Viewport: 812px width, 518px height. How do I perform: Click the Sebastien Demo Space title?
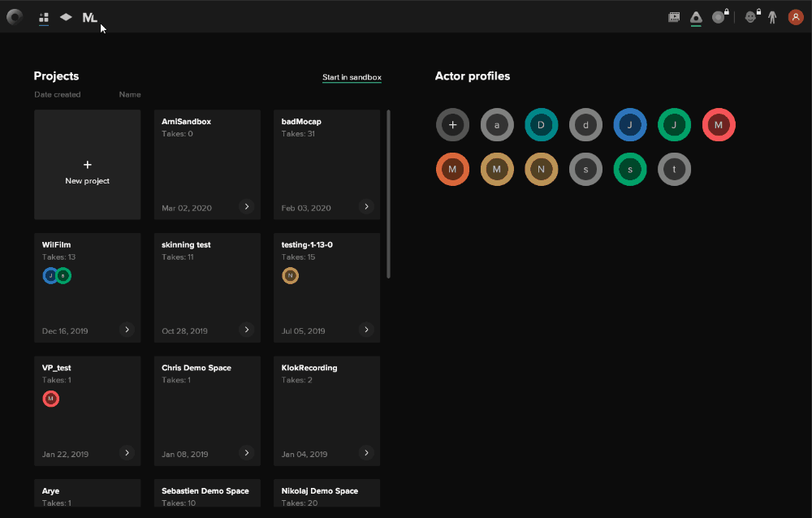pos(205,491)
